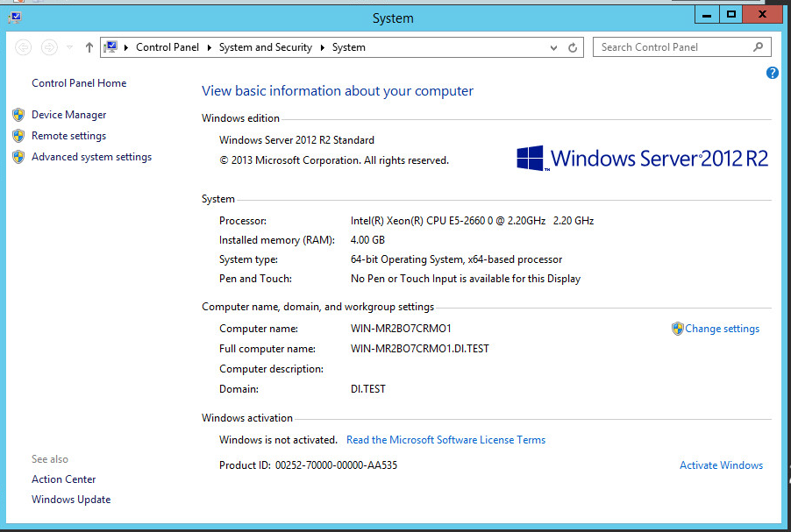Expand the arrow after Control Panel breadcrumb
The height and width of the screenshot is (532, 791).
(x=209, y=47)
